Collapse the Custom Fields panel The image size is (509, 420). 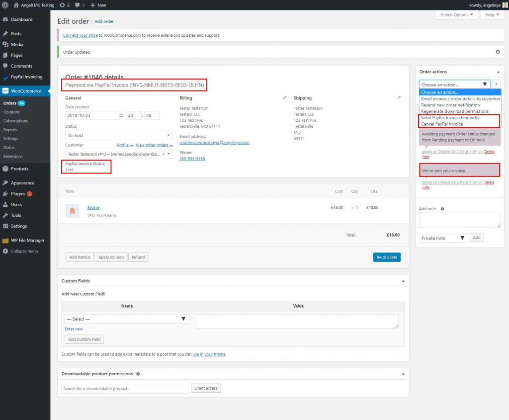403,281
